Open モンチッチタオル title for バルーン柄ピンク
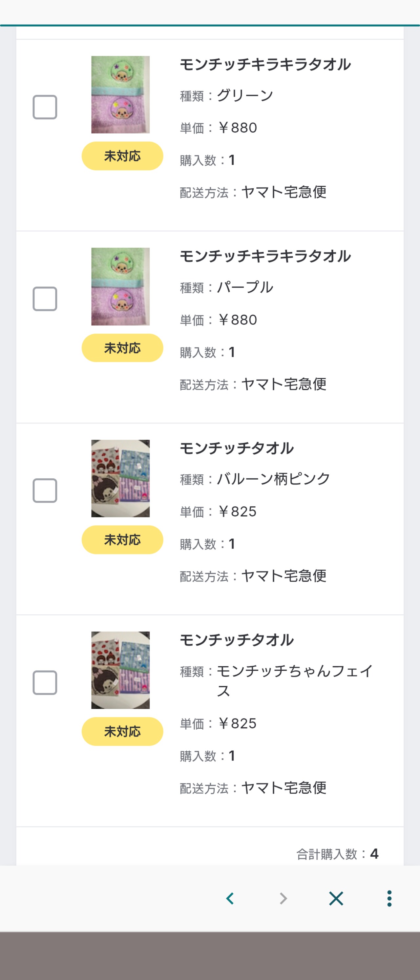Viewport: 420px width, 980px height. pyautogui.click(x=237, y=448)
